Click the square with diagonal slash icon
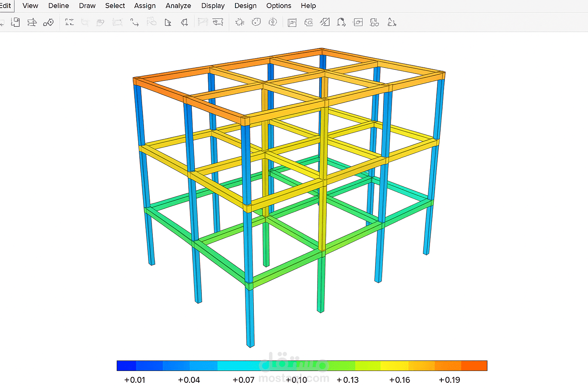Viewport: 588px width, 392px height. coord(325,22)
